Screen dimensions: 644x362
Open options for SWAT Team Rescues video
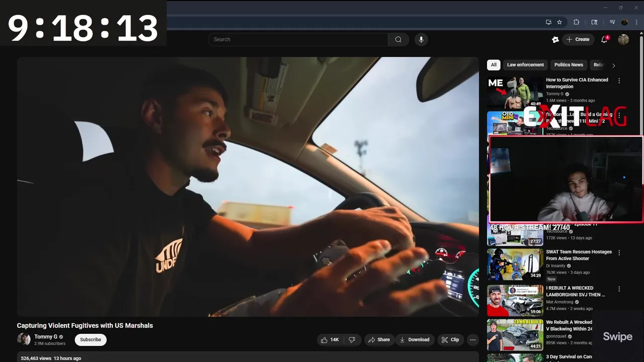[x=619, y=252]
